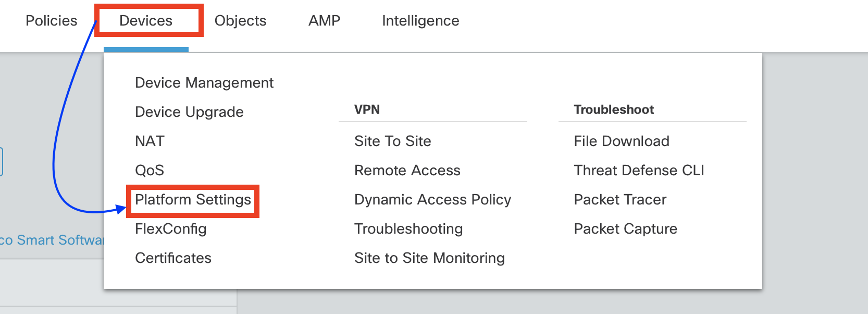868x314 pixels.
Task: Open the NAT menu item
Action: [150, 141]
